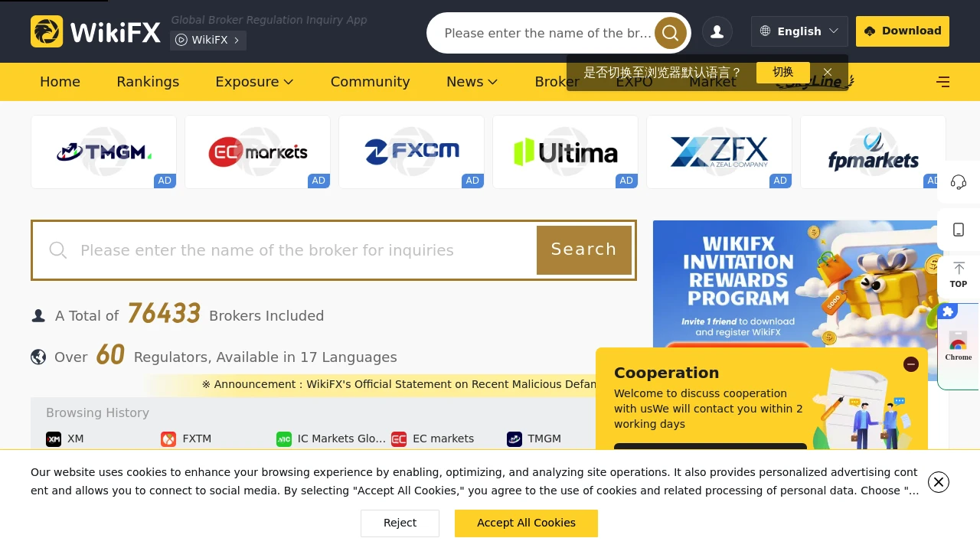Open the ZFX broker ad
This screenshot has width=980, height=551.
pos(719,152)
